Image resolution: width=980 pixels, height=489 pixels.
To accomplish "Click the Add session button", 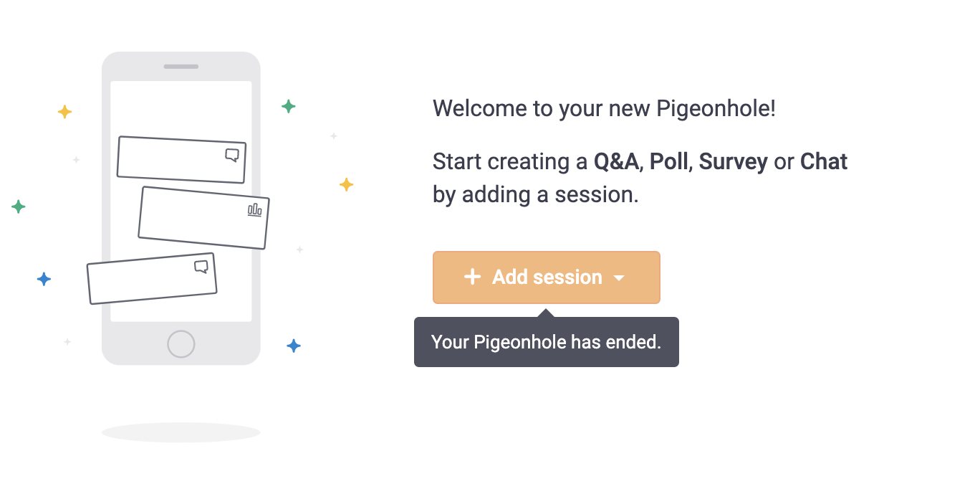I will pos(546,277).
